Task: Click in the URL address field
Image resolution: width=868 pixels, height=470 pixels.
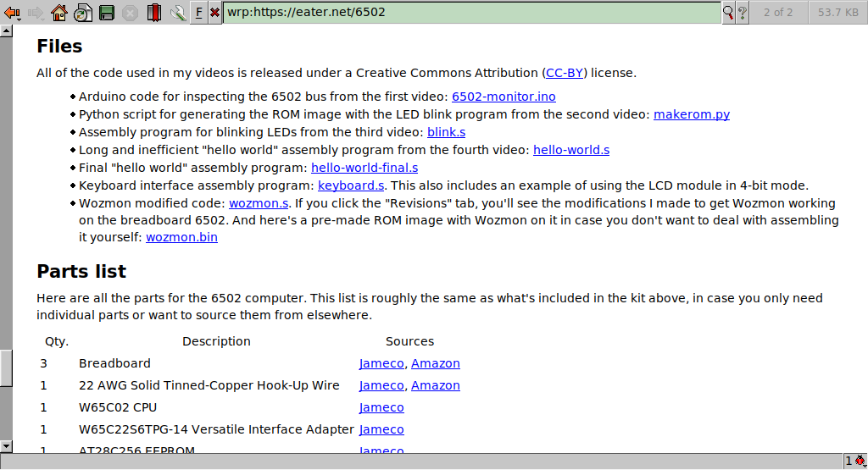Action: [471, 12]
